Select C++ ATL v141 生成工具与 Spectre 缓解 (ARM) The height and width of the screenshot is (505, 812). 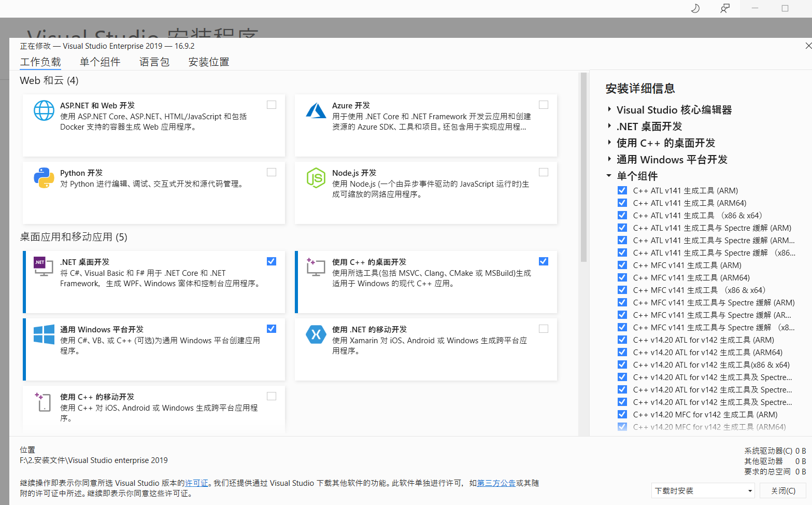[712, 228]
